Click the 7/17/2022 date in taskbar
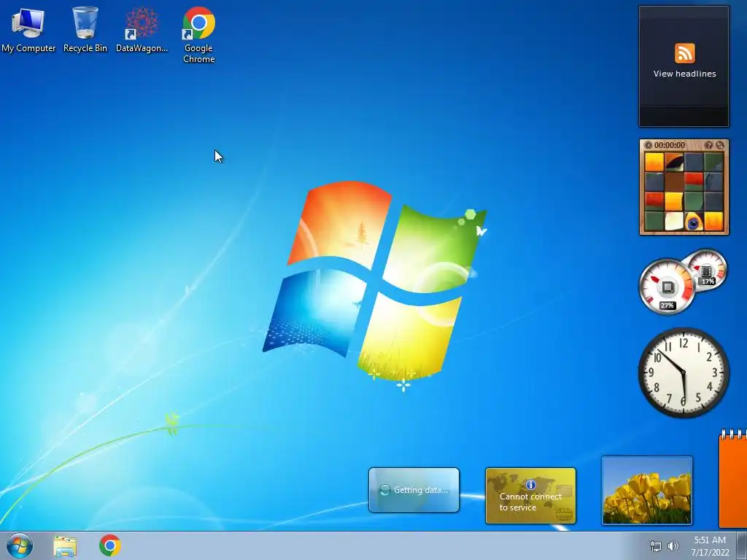 click(x=711, y=553)
